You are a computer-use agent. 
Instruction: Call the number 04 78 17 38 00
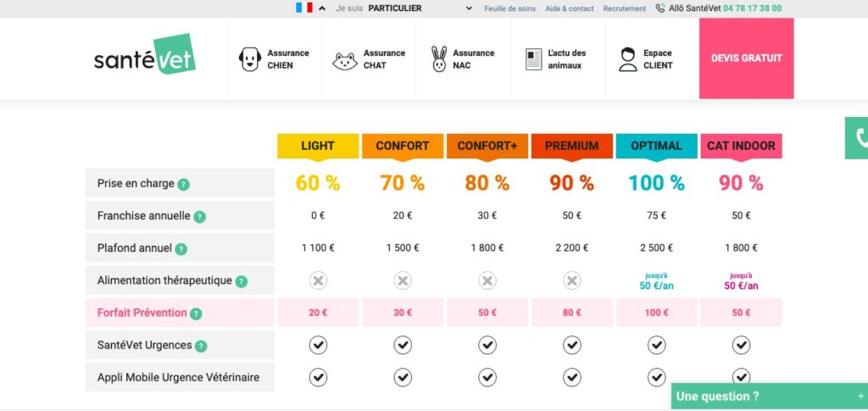pyautogui.click(x=753, y=8)
